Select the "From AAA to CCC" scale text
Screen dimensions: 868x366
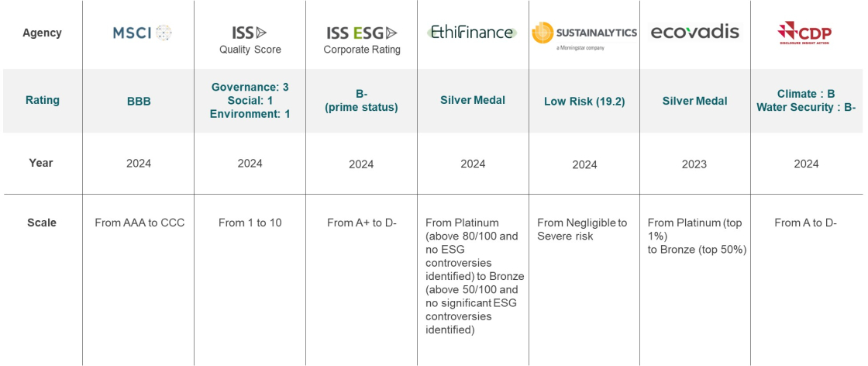[x=139, y=223]
